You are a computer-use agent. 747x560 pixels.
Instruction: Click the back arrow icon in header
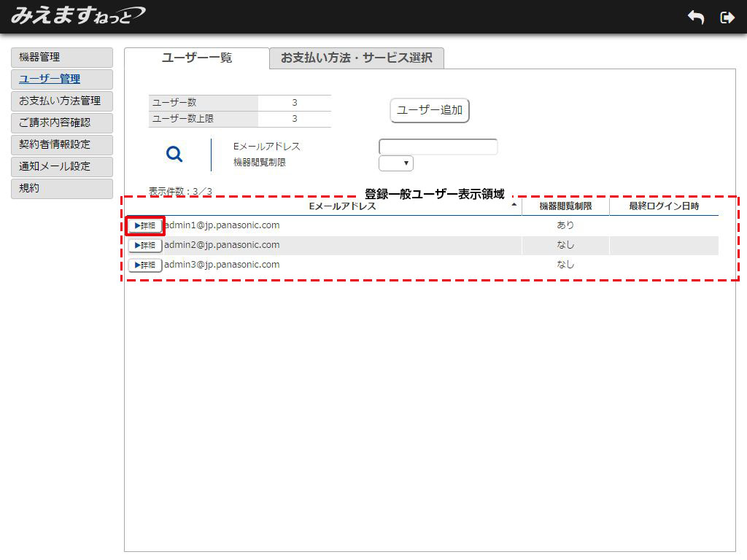696,17
